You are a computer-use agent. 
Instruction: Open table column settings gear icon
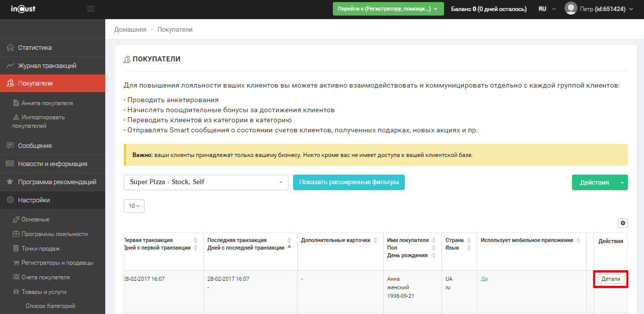click(623, 223)
